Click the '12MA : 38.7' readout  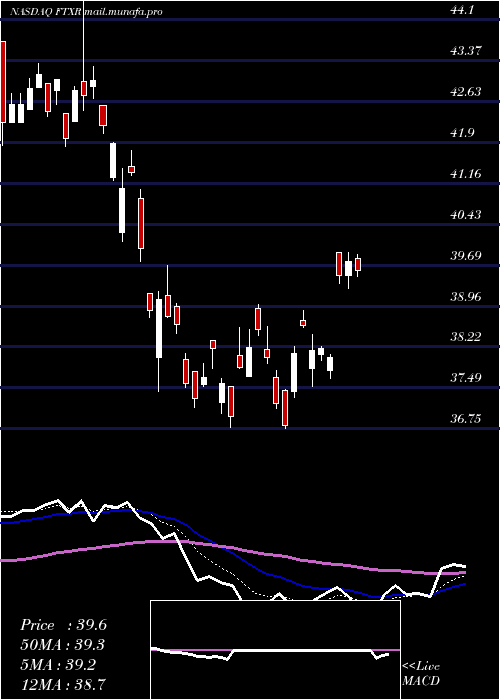[63, 684]
